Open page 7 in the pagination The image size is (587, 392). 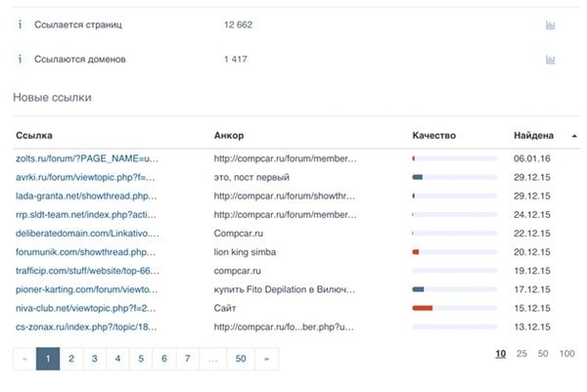[x=187, y=359]
